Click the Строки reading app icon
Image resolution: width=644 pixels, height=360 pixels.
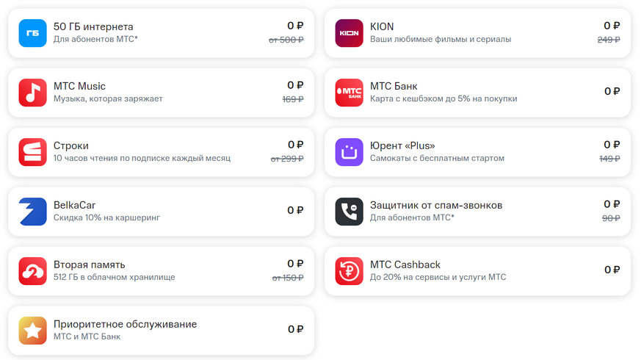click(x=32, y=152)
